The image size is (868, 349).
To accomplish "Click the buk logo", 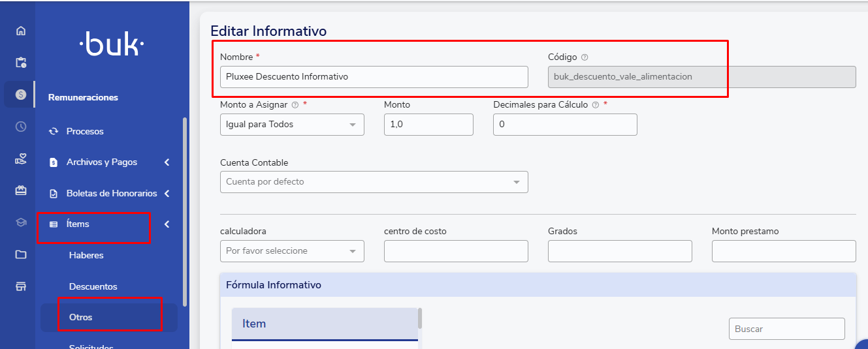I will coord(112,46).
